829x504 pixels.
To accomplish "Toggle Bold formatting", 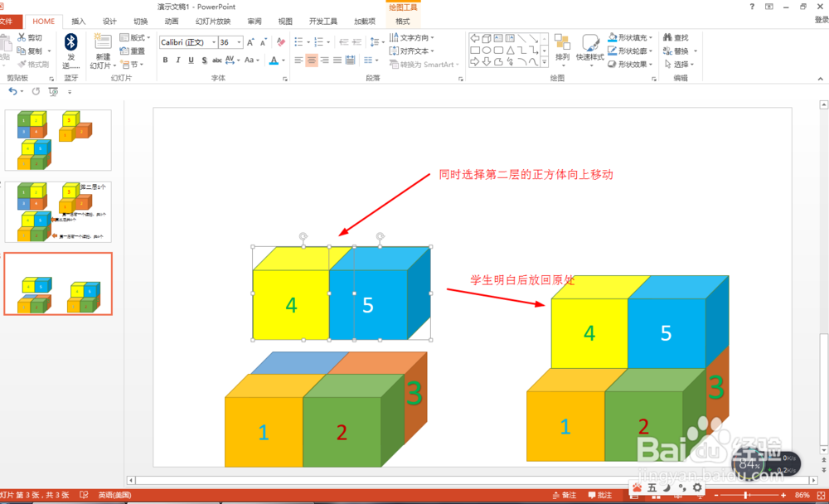I will point(166,61).
